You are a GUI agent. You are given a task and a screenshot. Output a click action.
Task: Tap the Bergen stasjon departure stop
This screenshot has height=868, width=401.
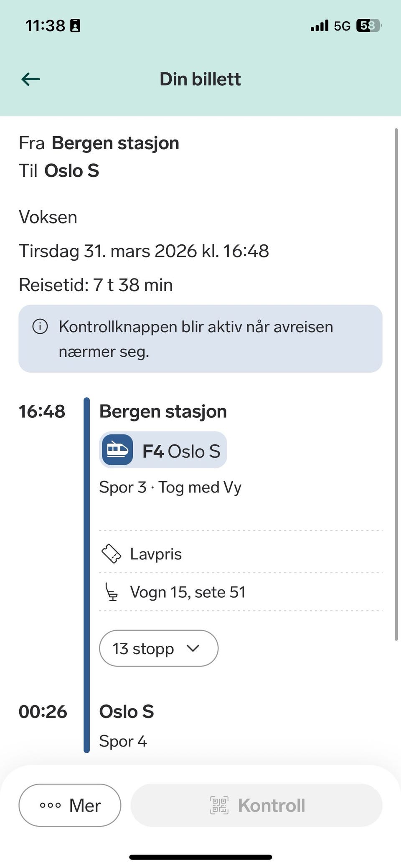click(163, 411)
